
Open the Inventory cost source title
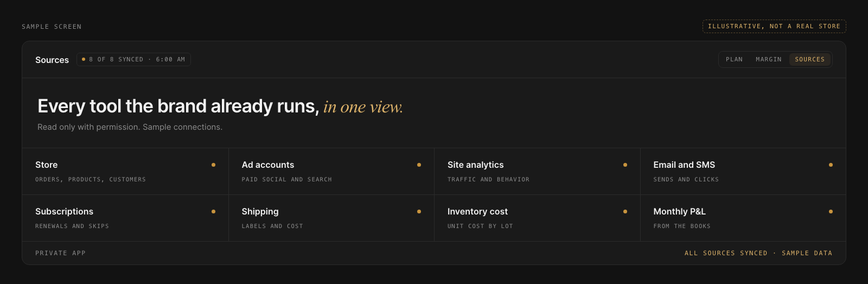pyautogui.click(x=477, y=211)
